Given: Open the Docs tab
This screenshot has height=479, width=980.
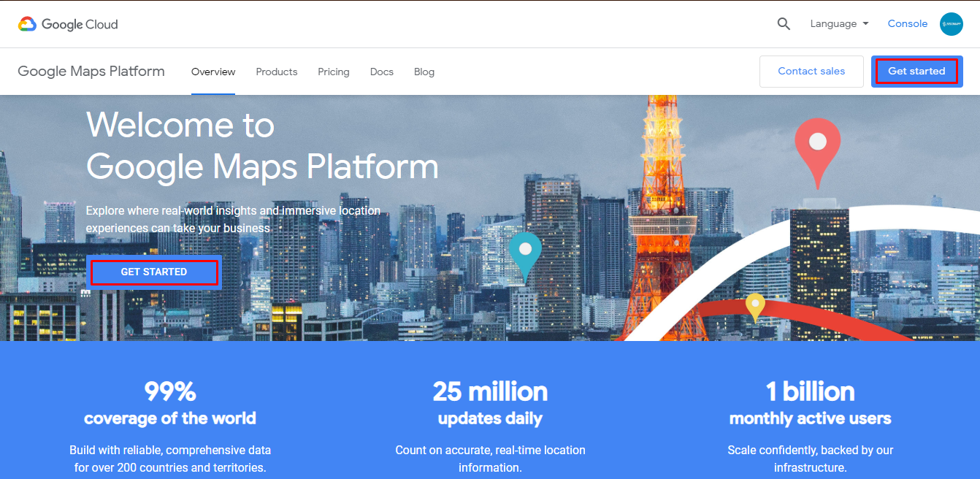Looking at the screenshot, I should 382,72.
